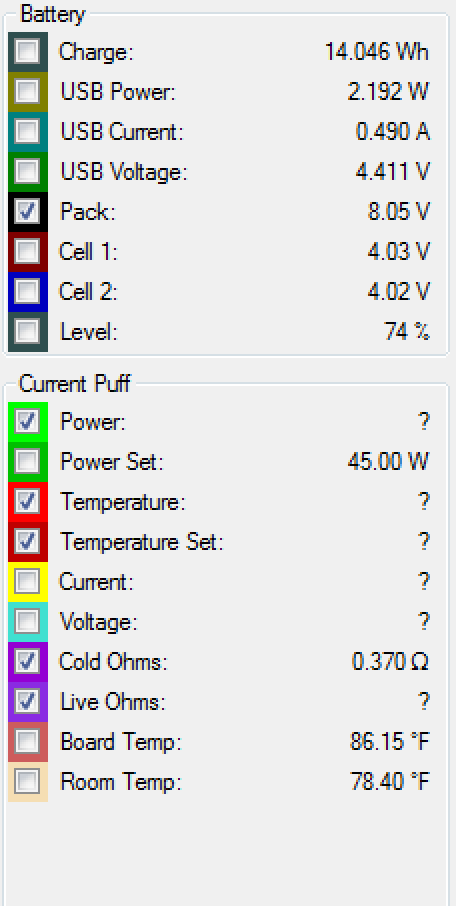Enable the USB Voltage checkbox

27,172
